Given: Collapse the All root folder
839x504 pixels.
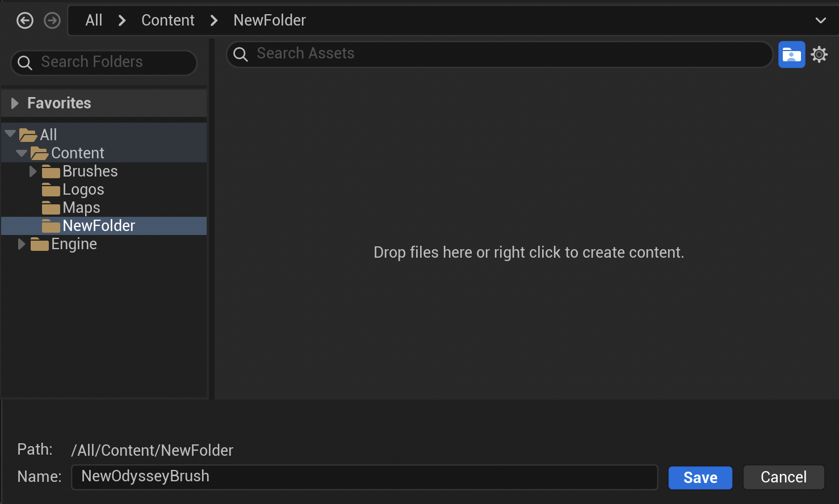Looking at the screenshot, I should point(10,134).
